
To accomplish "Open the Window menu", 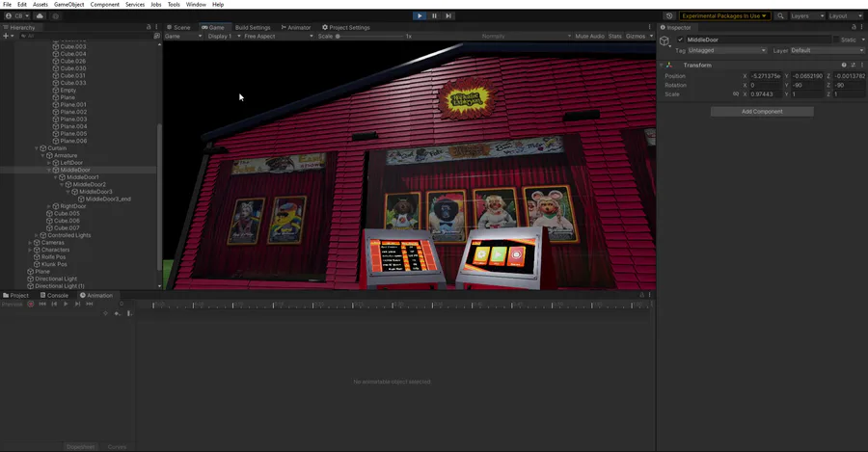I will [x=196, y=5].
